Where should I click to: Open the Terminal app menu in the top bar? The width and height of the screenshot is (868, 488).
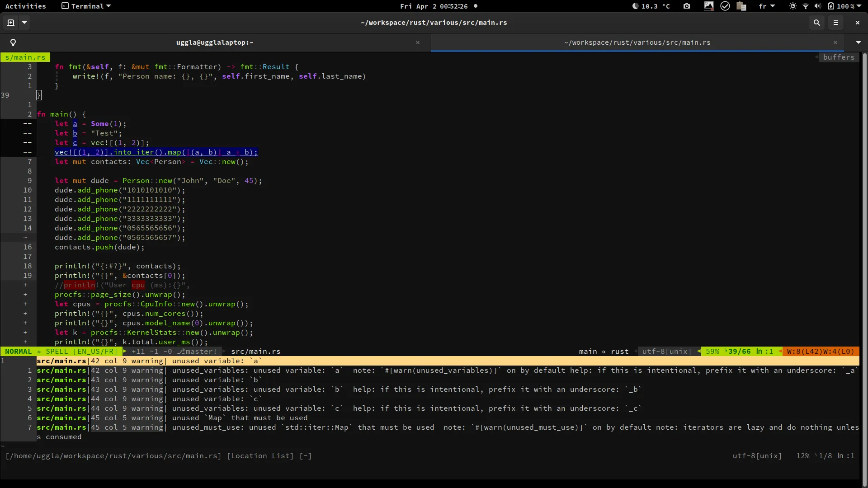tap(86, 6)
